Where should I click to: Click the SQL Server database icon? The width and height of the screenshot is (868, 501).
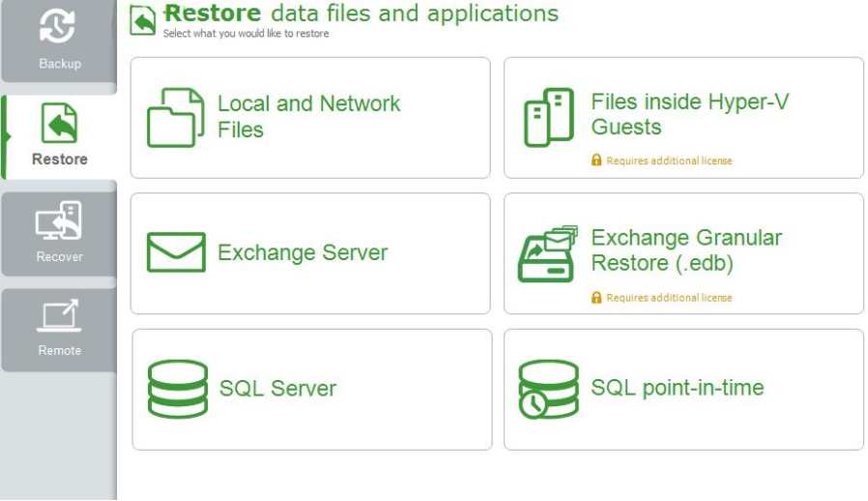178,389
